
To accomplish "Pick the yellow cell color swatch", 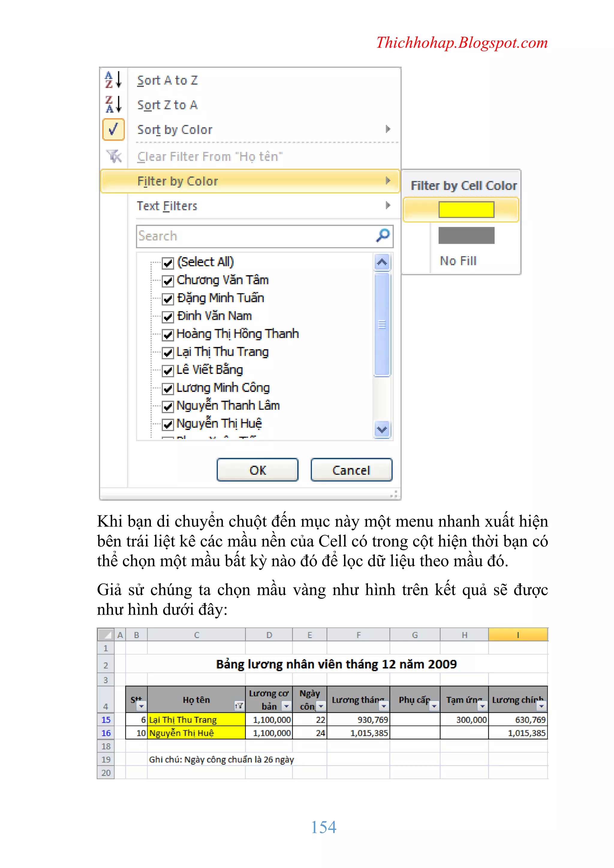I will point(466,210).
